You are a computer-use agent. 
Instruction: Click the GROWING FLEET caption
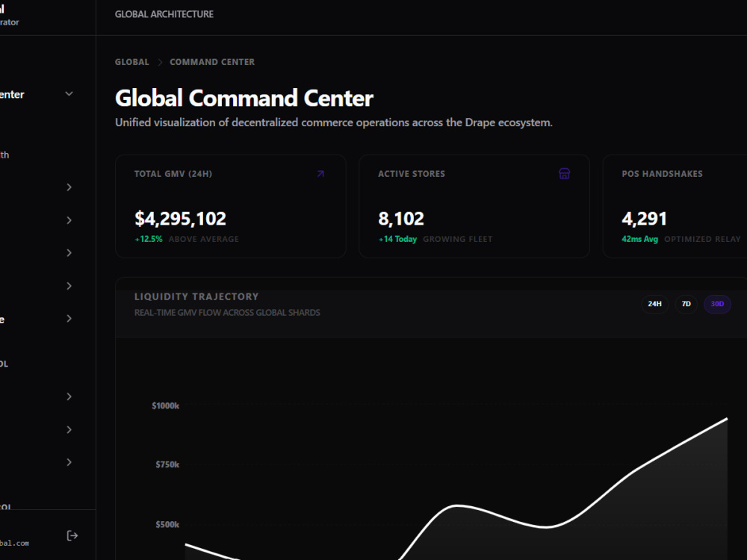click(x=458, y=239)
